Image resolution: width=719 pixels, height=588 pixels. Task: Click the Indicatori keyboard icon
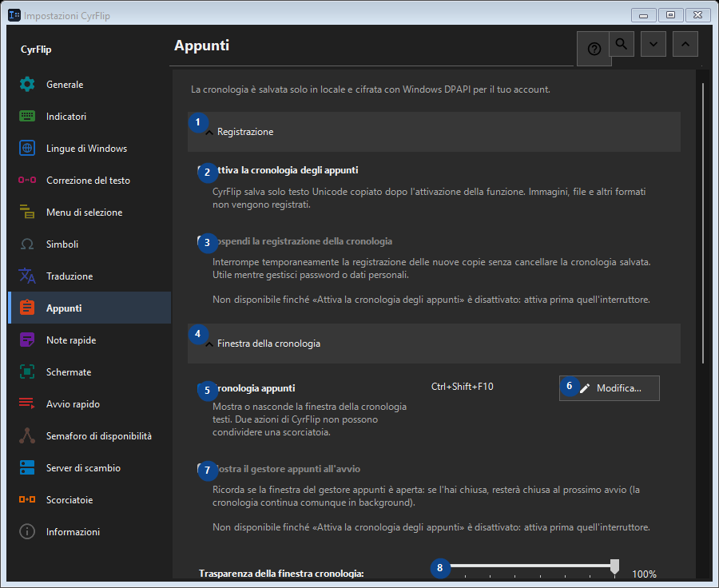[x=27, y=117]
